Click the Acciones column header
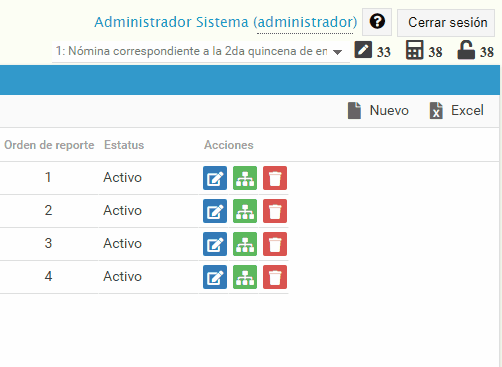This screenshot has height=367, width=502. click(x=229, y=145)
